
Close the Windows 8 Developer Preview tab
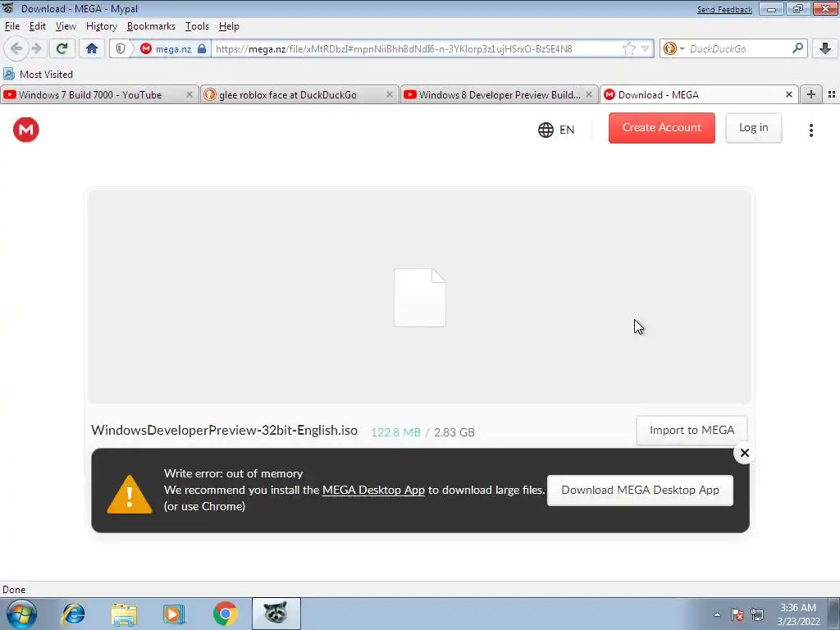(x=589, y=94)
